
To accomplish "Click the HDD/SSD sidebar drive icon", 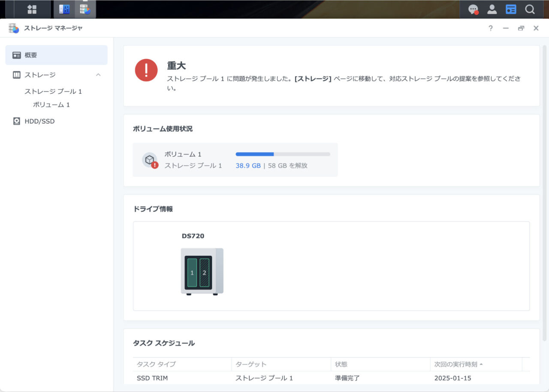I will (x=17, y=121).
